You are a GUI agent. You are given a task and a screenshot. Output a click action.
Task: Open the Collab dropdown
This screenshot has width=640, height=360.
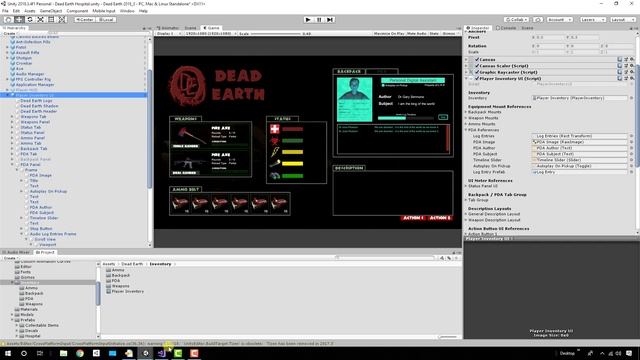pos(516,20)
